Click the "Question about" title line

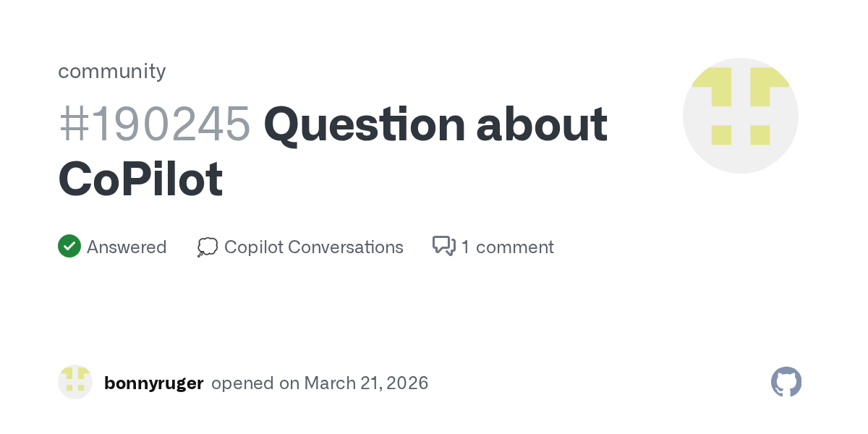click(435, 124)
